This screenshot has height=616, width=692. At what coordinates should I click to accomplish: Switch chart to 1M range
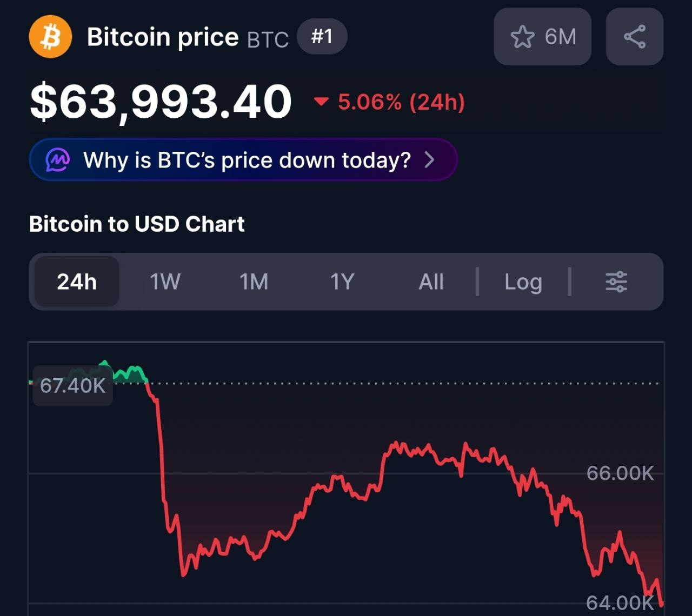(254, 282)
